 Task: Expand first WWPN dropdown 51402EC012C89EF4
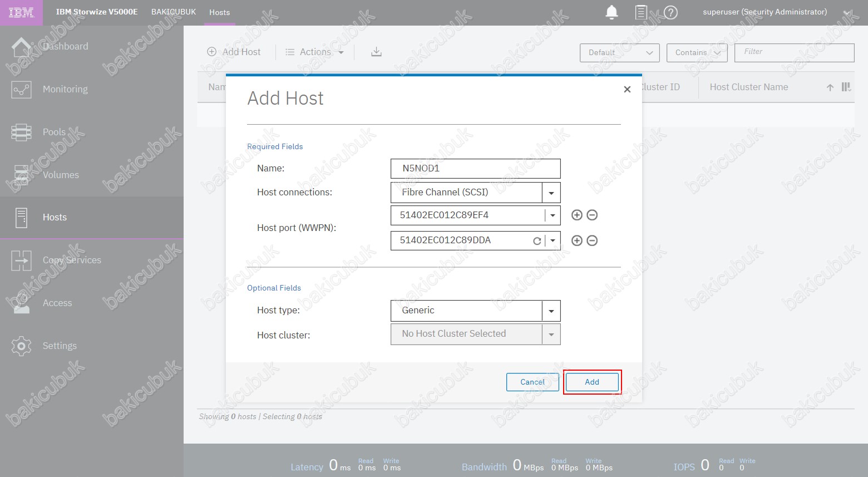click(x=553, y=215)
